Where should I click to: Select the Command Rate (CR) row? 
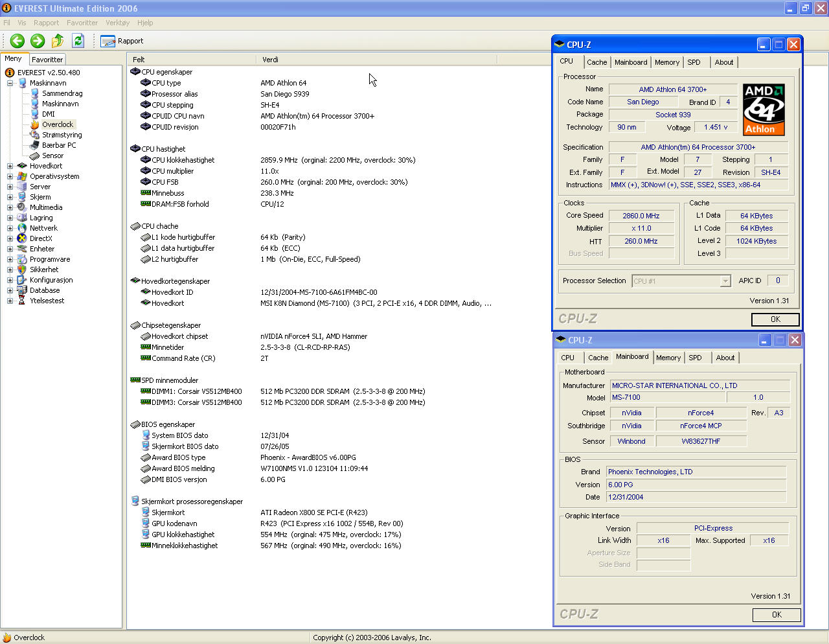tap(204, 358)
